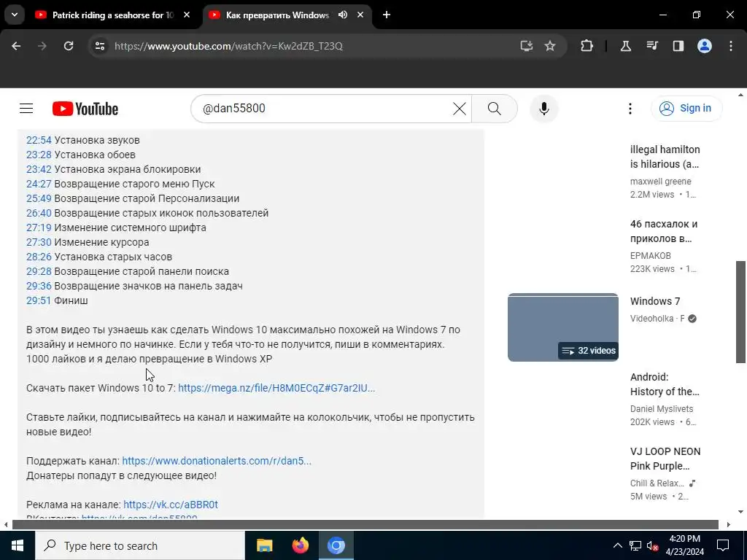Open Chrome taskbar icon
747x560 pixels.
(336, 545)
